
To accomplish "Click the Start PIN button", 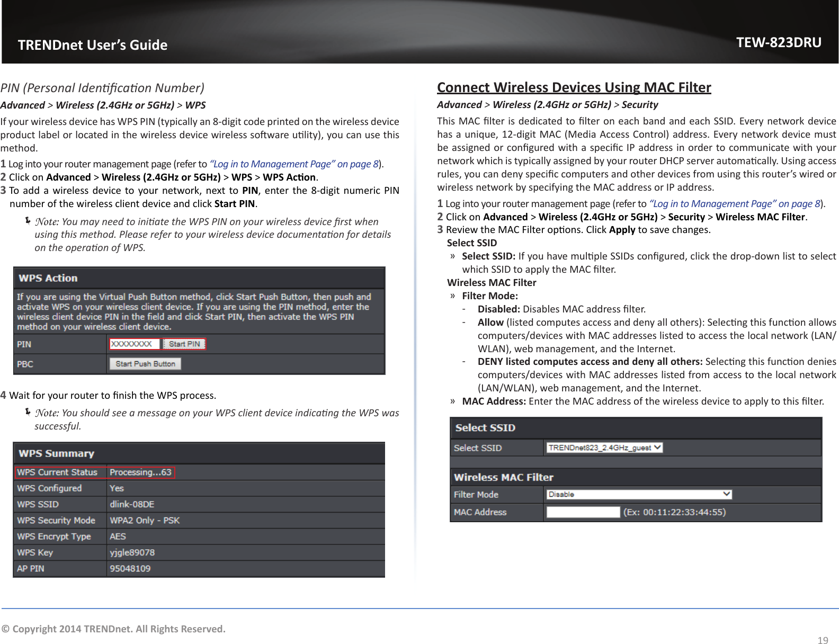I will click(184, 344).
